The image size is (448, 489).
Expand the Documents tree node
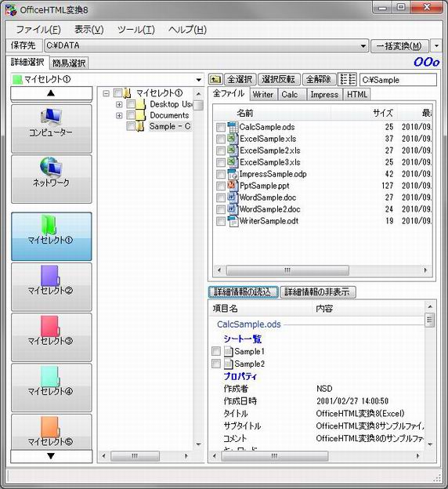tap(119, 116)
